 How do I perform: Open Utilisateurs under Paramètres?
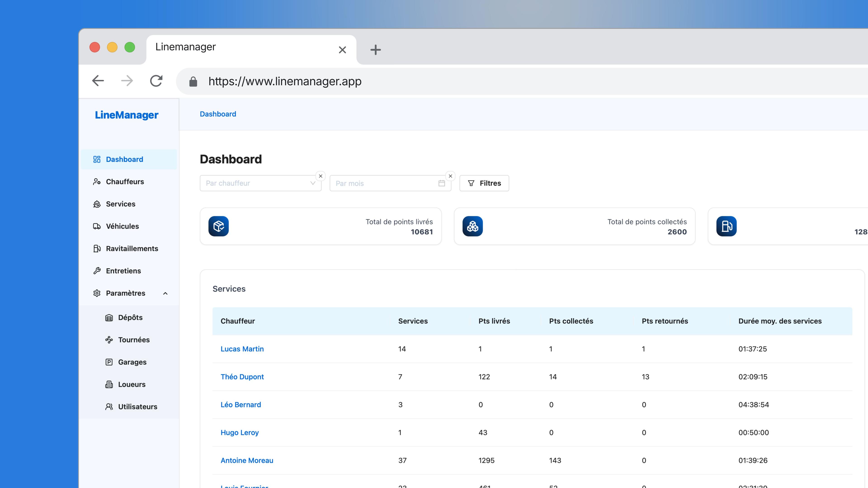point(129,406)
